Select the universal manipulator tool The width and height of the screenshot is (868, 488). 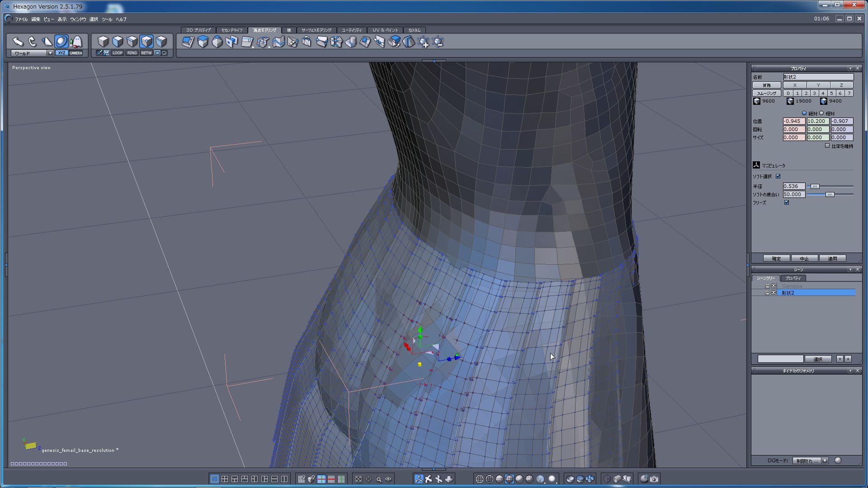[61, 42]
